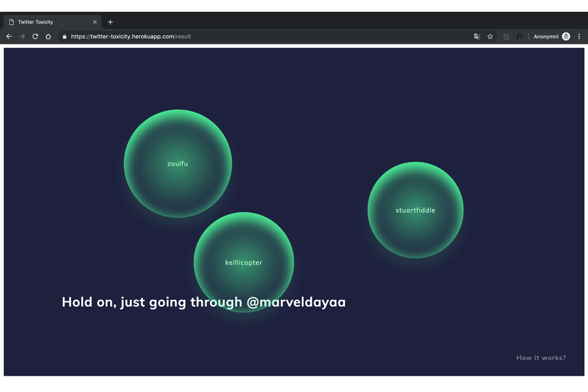Open Chrome's three-dot menu
The image size is (588, 392).
click(x=579, y=37)
